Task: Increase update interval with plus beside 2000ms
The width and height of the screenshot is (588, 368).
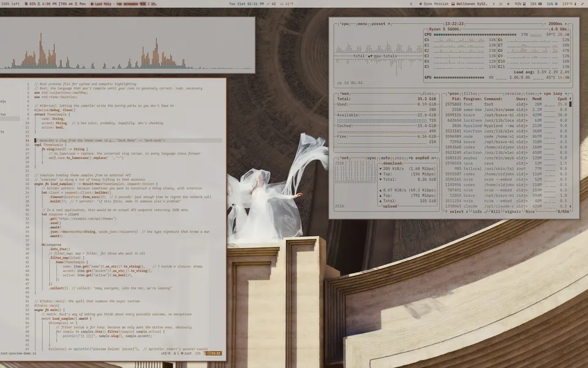Action: [x=565, y=24]
